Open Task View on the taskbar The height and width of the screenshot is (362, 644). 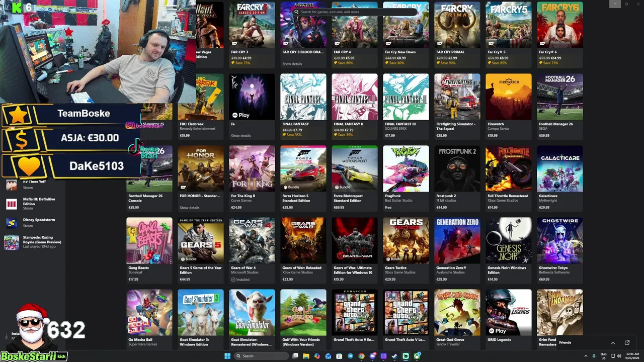(x=295, y=356)
